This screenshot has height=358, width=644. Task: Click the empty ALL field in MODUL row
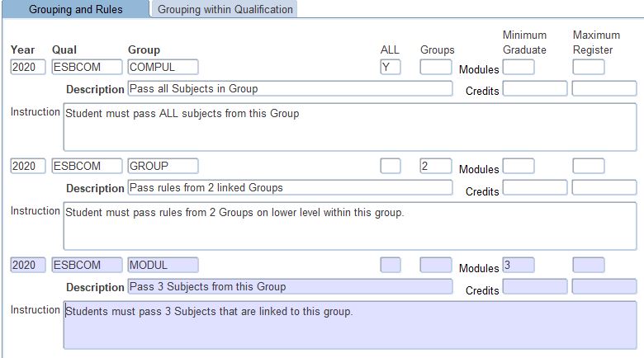[x=390, y=266]
